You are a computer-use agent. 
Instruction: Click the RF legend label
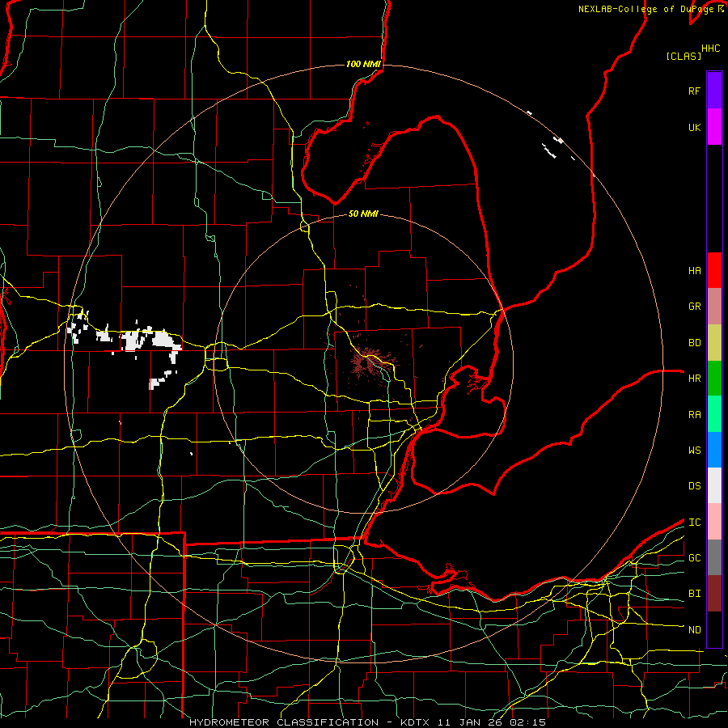click(x=694, y=91)
